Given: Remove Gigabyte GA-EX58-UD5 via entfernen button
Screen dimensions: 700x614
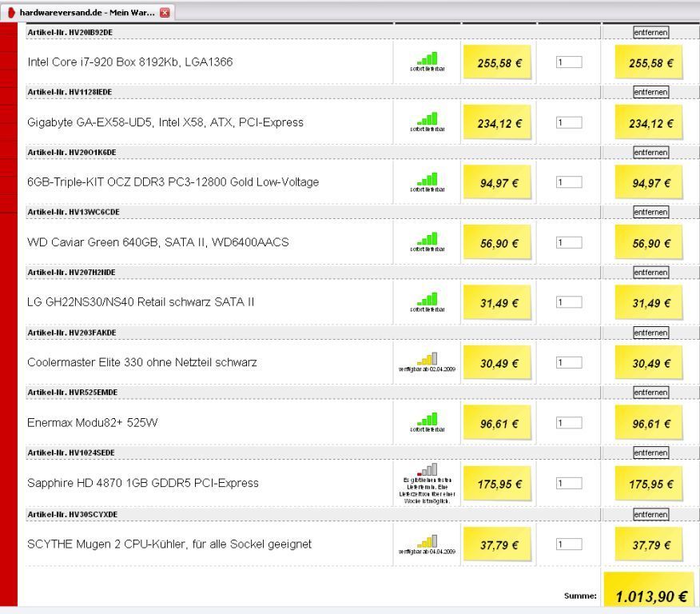Looking at the screenshot, I should tap(651, 92).
